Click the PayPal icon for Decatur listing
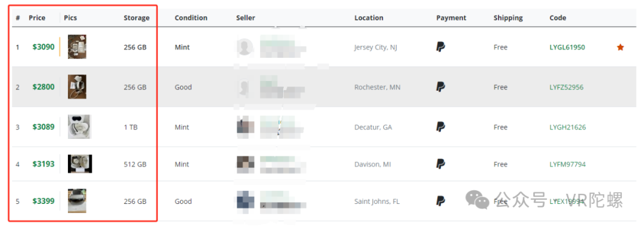644x226 pixels. [x=440, y=127]
